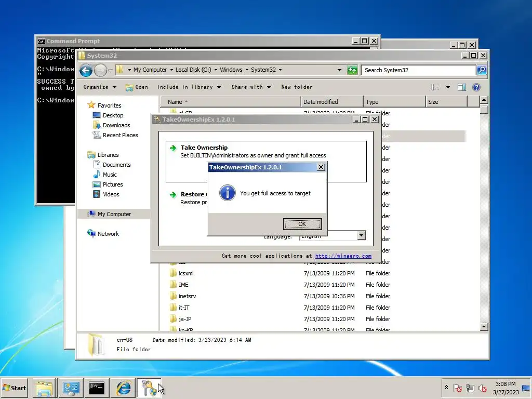
Task: Click the search magnifier icon
Action: point(482,70)
